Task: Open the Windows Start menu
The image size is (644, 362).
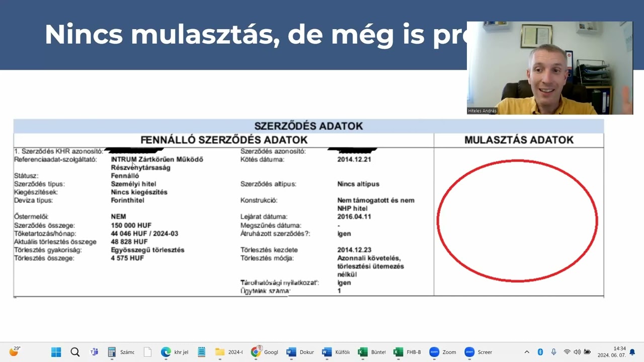Action: pyautogui.click(x=56, y=352)
